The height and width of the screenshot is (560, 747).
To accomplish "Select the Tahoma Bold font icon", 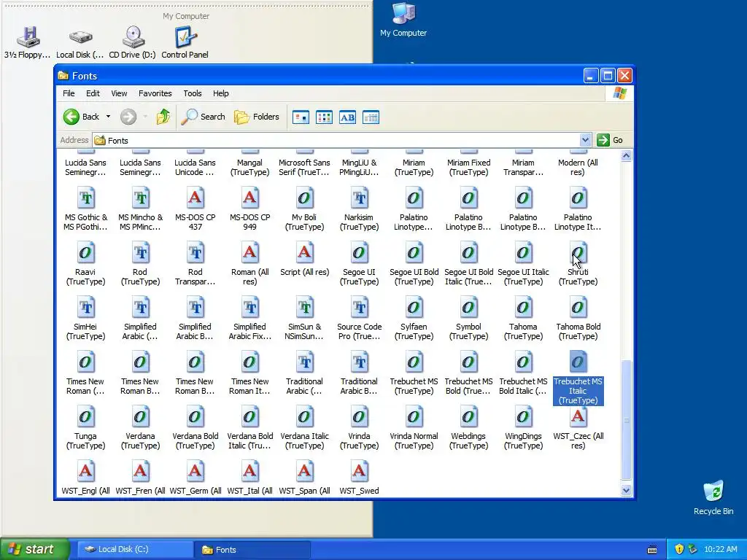I will [x=578, y=308].
